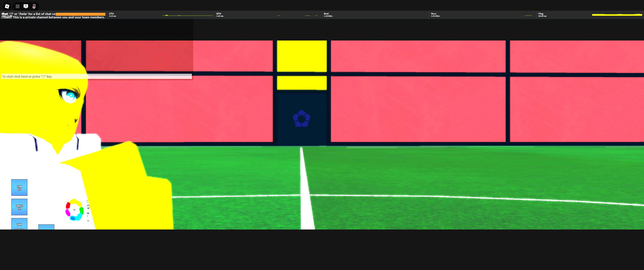Unmute the crossed-out microphone
Screen dimensions: 644x270
tap(34, 6)
